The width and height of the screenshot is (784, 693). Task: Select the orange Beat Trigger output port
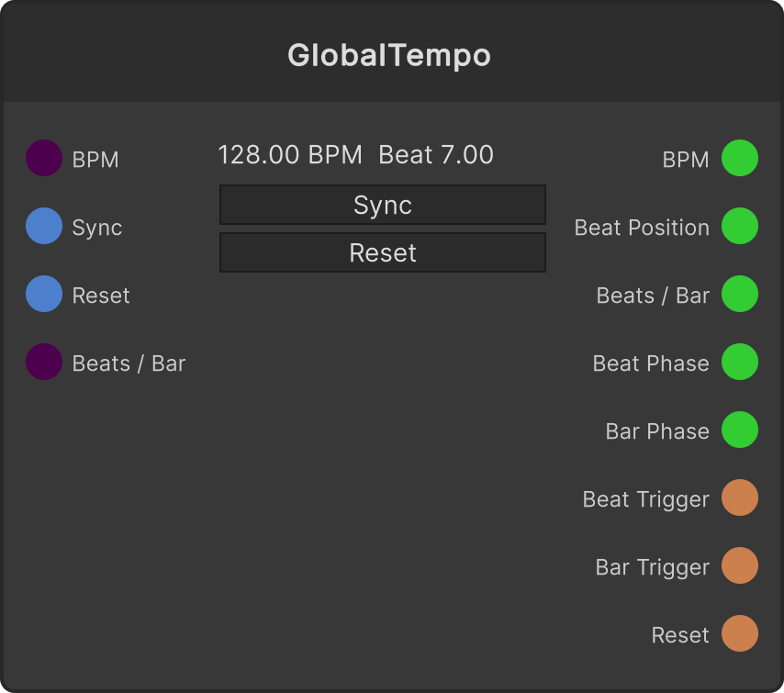click(x=740, y=497)
